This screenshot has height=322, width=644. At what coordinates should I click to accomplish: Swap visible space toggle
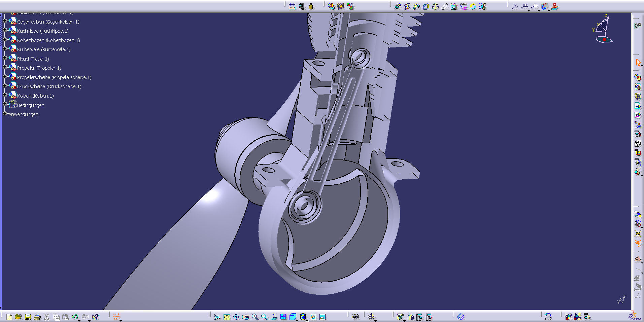[x=323, y=317]
